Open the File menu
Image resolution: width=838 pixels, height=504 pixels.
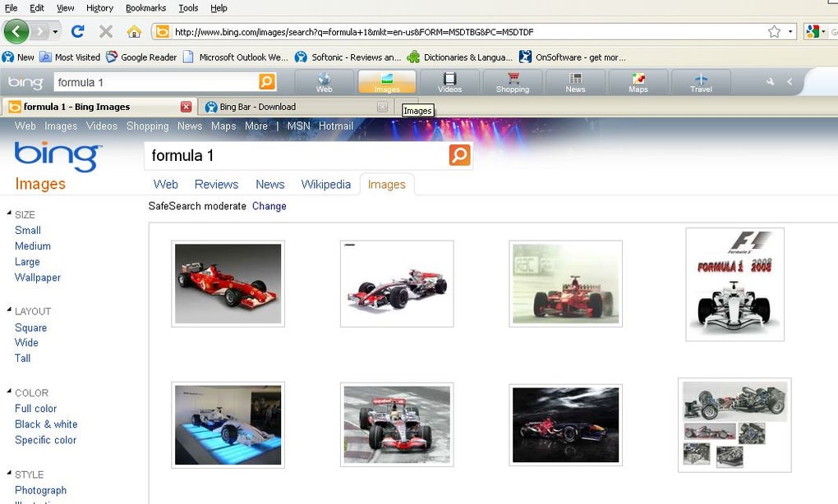pos(11,8)
